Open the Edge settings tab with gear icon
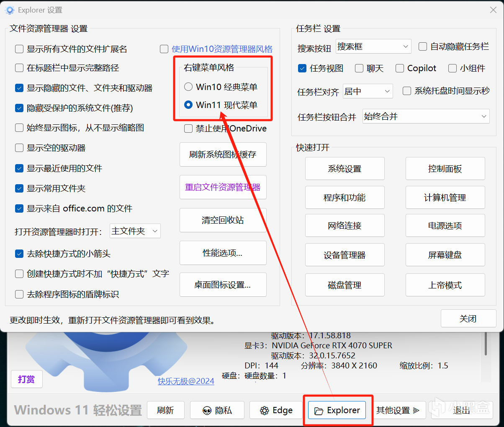 276,410
